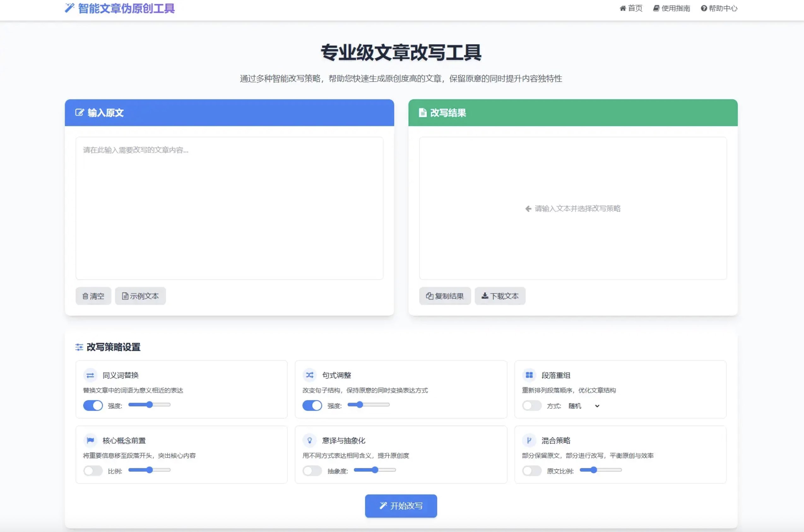Click the sliders icon beside 改写策略设置
The image size is (804, 532).
click(x=79, y=347)
